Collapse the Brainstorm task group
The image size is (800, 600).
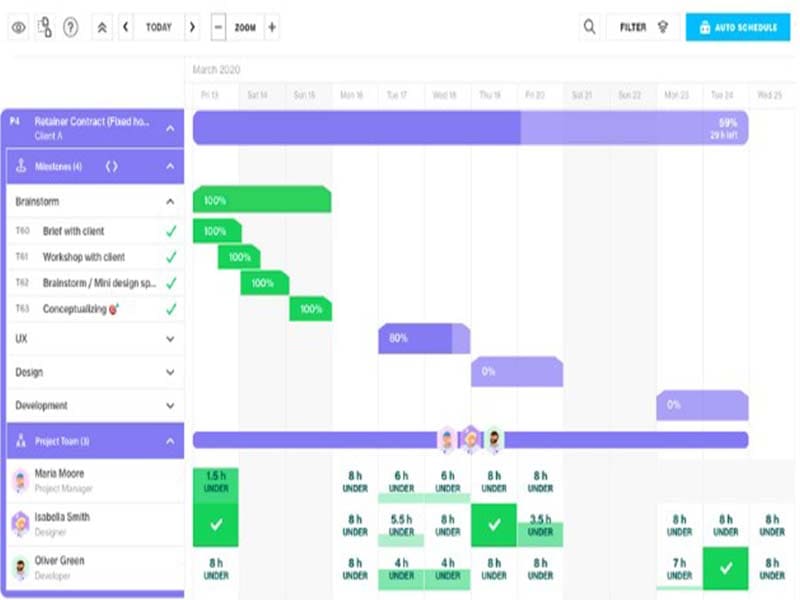170,201
